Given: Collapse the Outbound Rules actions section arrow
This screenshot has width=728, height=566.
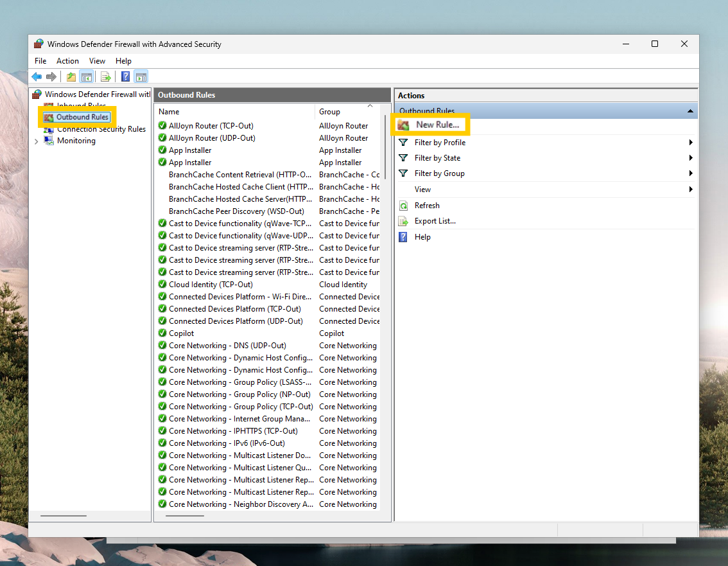Looking at the screenshot, I should tap(690, 111).
